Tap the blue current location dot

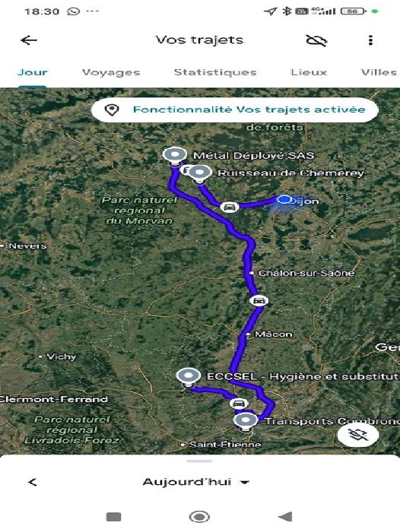click(284, 200)
